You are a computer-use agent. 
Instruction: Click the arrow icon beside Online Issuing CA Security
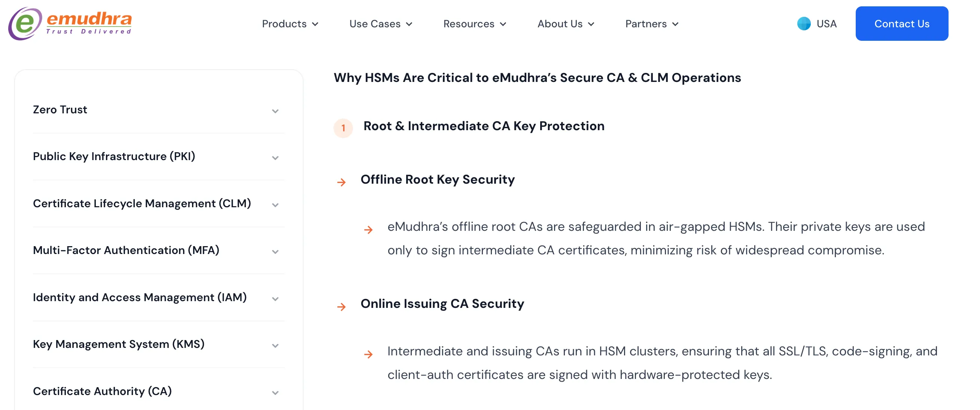[x=341, y=306]
